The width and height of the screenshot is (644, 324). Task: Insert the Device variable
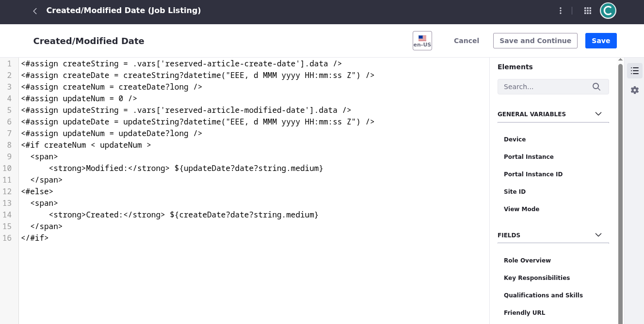pos(515,139)
